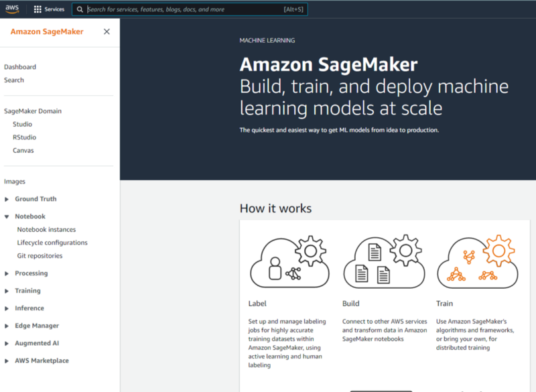
Task: Click the Training label
Action: point(27,291)
